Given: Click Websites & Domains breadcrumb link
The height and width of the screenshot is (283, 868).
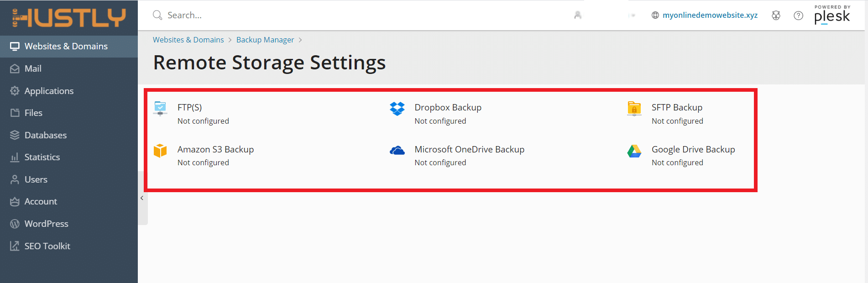Looking at the screenshot, I should 188,40.
